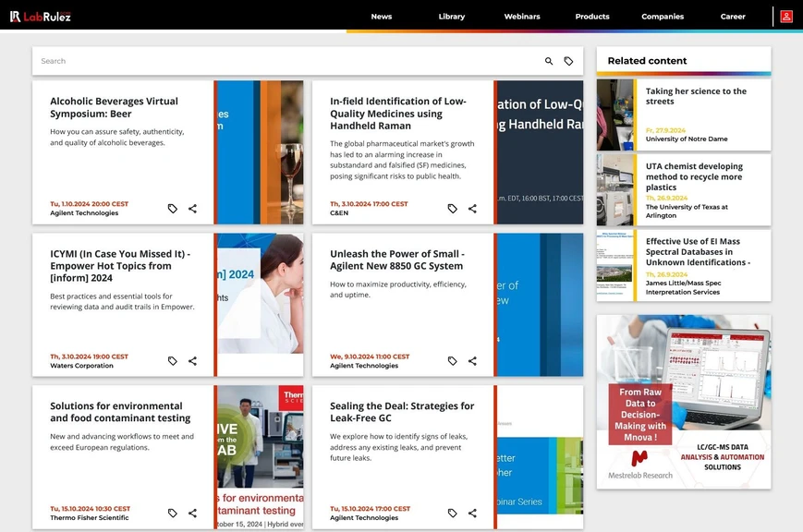Click the EI Mass Spectral document thumbnail
The height and width of the screenshot is (532, 803).
pyautogui.click(x=615, y=265)
